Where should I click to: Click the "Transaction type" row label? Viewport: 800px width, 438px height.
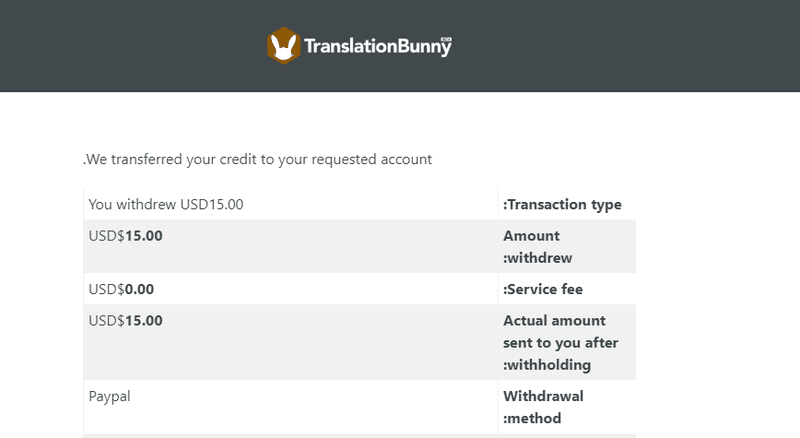click(562, 205)
